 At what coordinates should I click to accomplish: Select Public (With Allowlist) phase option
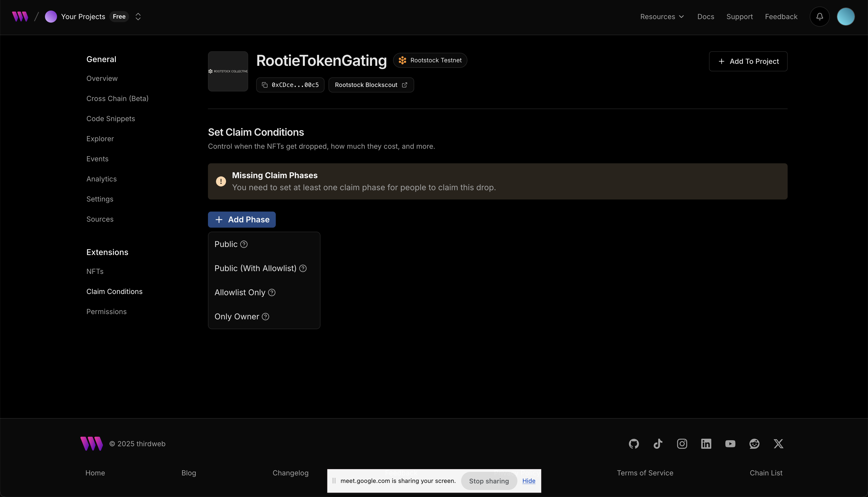point(255,268)
